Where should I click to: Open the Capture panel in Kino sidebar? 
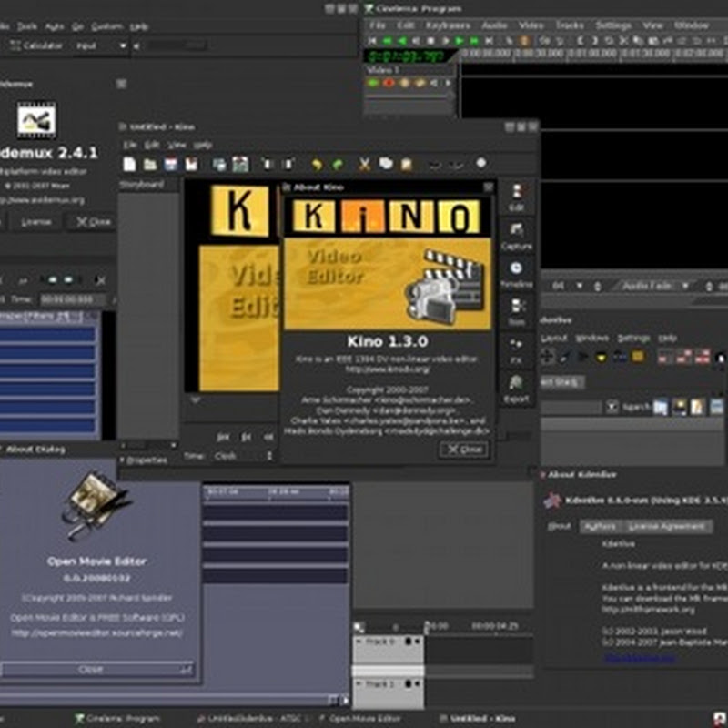[517, 234]
